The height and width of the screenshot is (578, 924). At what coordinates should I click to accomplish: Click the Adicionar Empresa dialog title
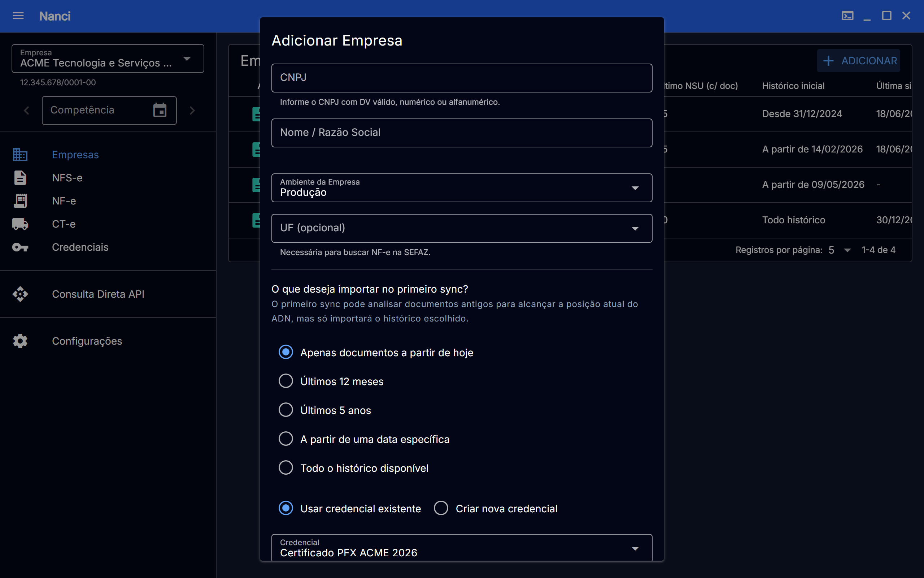337,40
